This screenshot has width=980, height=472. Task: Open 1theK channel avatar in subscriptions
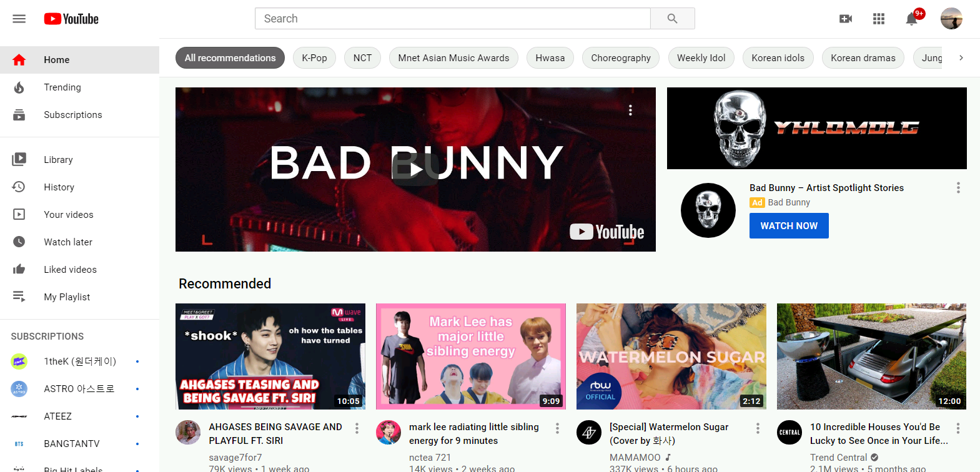tap(19, 361)
